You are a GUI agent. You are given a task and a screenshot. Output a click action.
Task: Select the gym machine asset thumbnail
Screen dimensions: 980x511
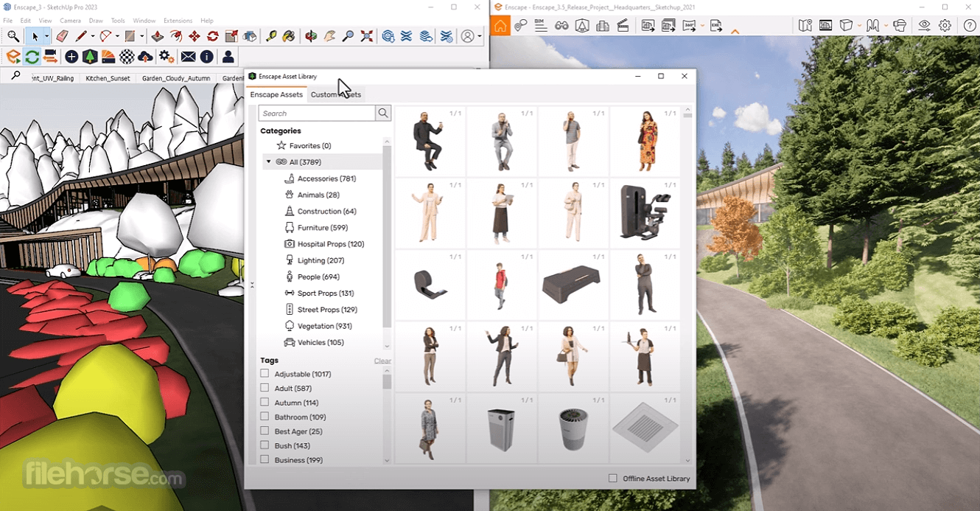pyautogui.click(x=645, y=213)
